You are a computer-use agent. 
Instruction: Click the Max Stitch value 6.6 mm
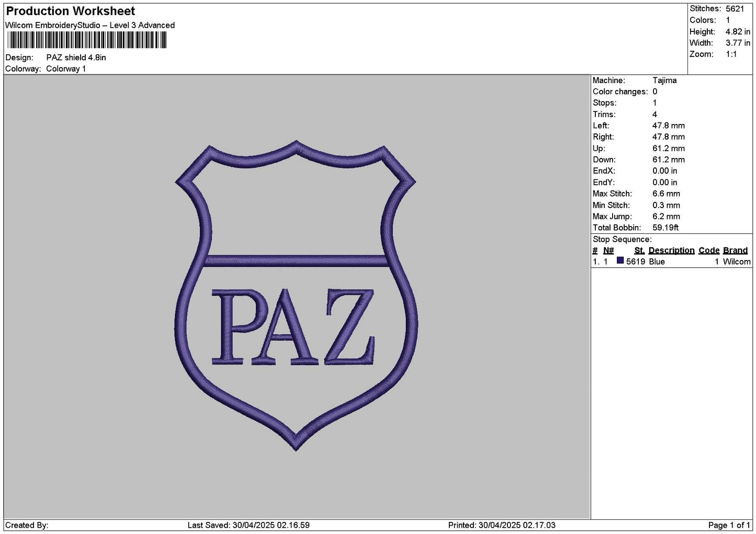667,194
